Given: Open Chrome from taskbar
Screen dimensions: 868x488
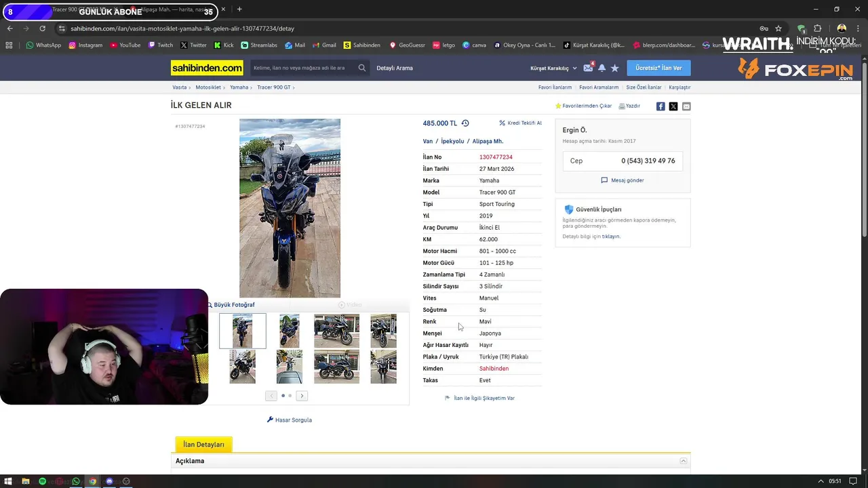Looking at the screenshot, I should [92, 481].
